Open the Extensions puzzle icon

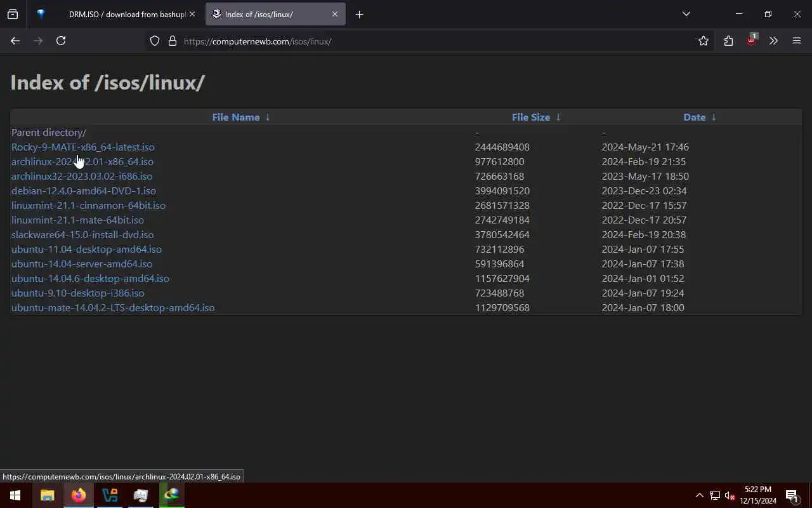click(x=728, y=41)
